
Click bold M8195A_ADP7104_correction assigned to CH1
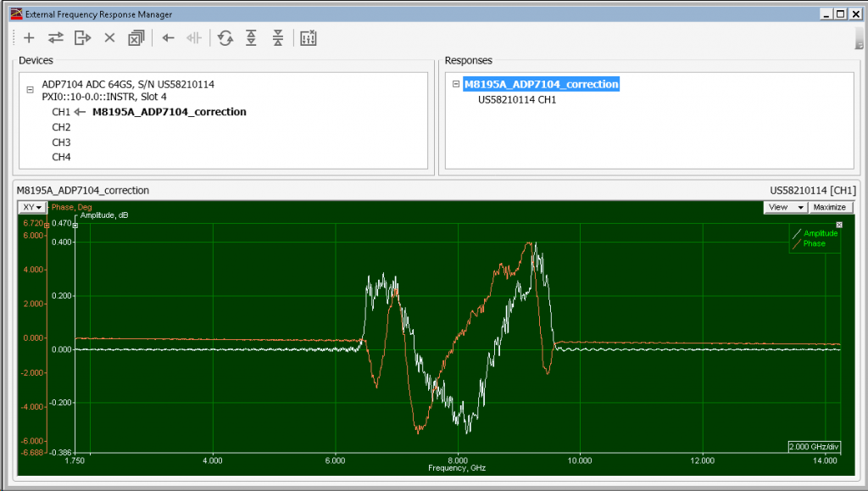[x=170, y=112]
